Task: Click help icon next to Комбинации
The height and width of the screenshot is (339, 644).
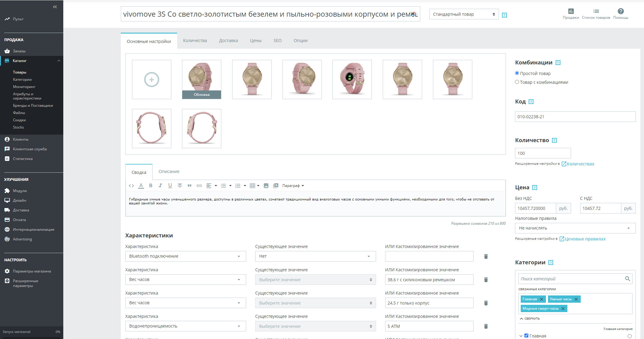Action: [x=558, y=63]
